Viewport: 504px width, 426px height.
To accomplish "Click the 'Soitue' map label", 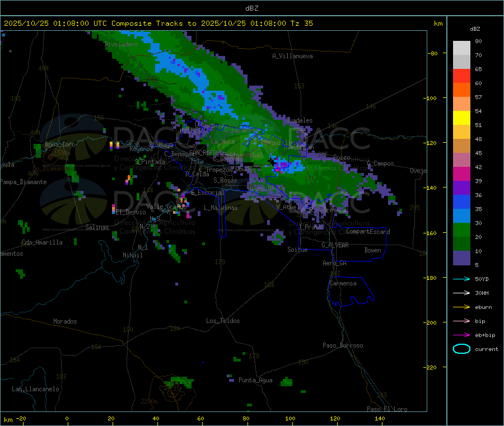I will click(x=297, y=250).
